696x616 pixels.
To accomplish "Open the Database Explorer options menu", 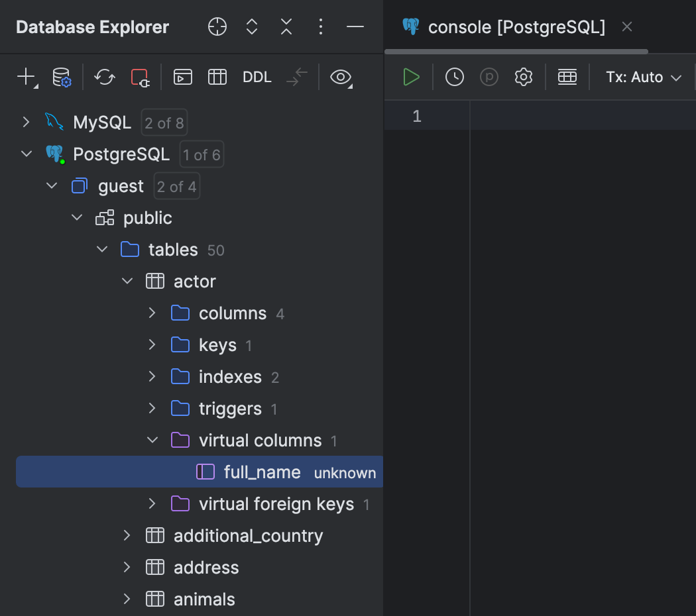I will 321,26.
